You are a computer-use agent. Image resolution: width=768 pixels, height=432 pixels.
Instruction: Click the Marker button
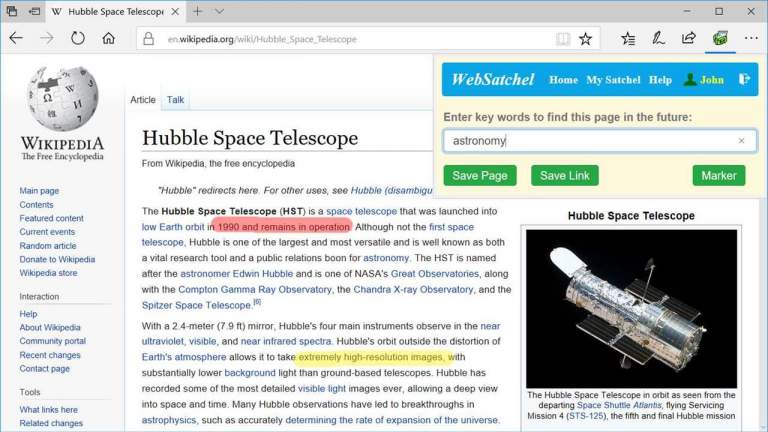coord(719,175)
